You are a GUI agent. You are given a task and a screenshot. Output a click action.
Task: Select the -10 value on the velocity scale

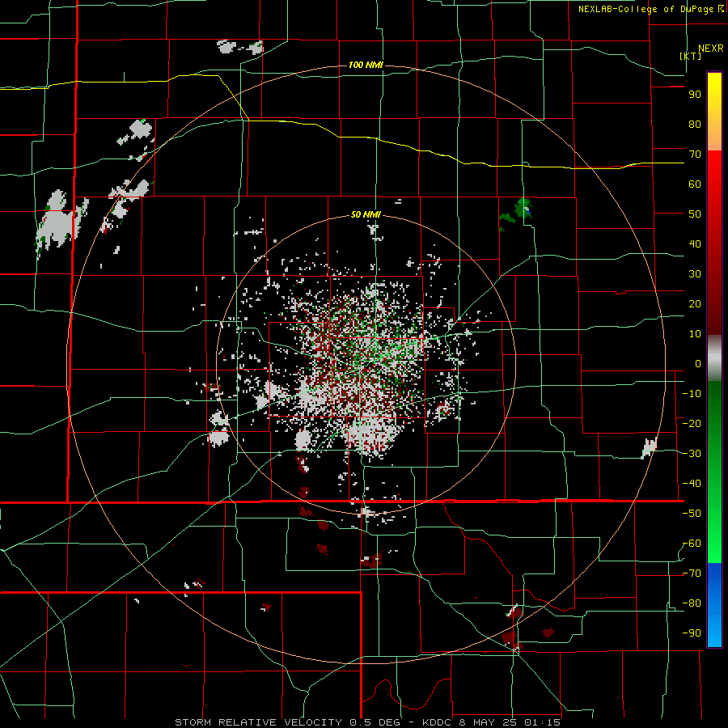click(692, 394)
